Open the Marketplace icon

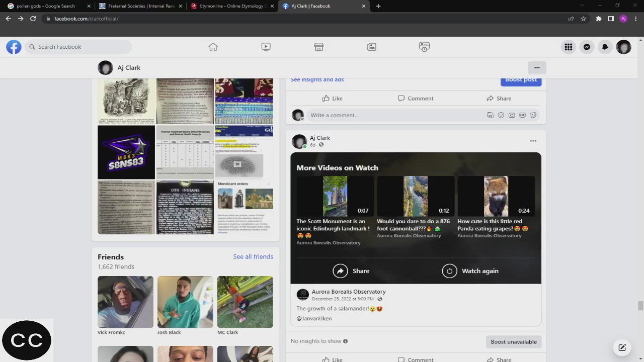point(318,47)
